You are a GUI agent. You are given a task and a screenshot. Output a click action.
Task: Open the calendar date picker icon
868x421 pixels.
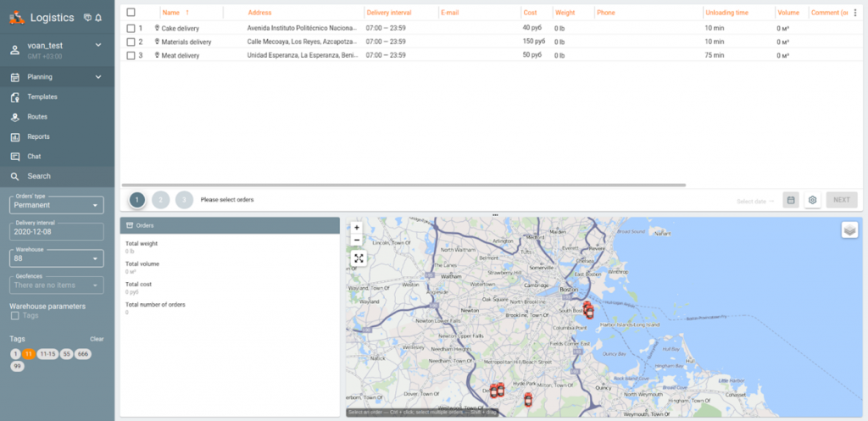coord(790,200)
